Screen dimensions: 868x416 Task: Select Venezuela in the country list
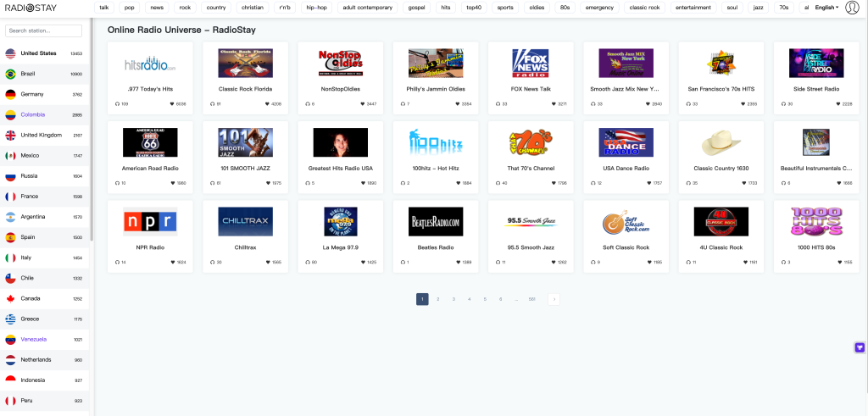click(x=44, y=340)
